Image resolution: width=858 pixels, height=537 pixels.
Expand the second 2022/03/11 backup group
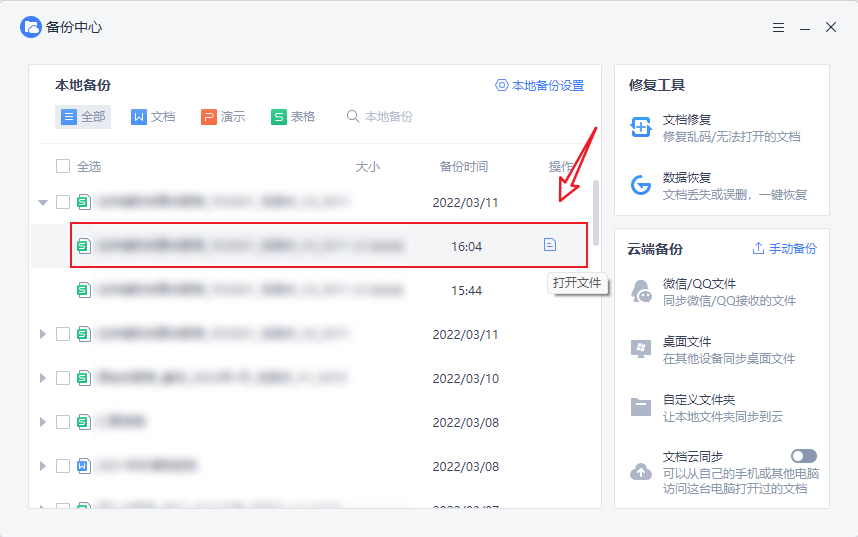(x=43, y=334)
